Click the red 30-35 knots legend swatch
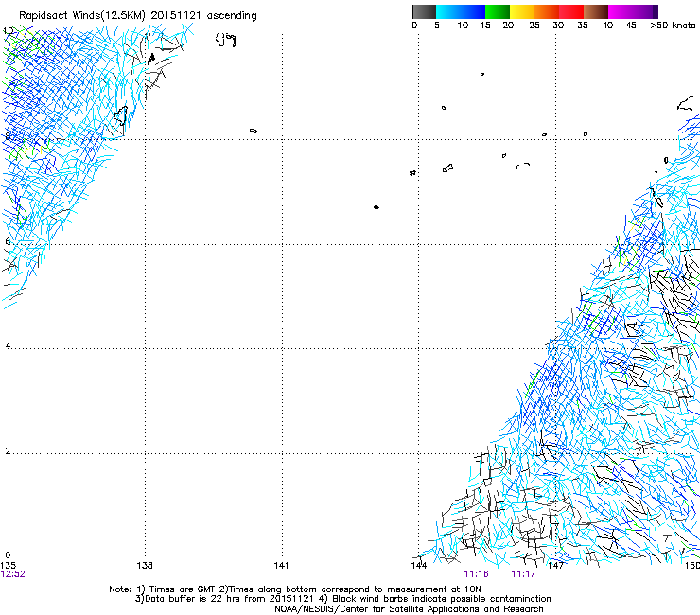700x615 pixels. point(571,11)
